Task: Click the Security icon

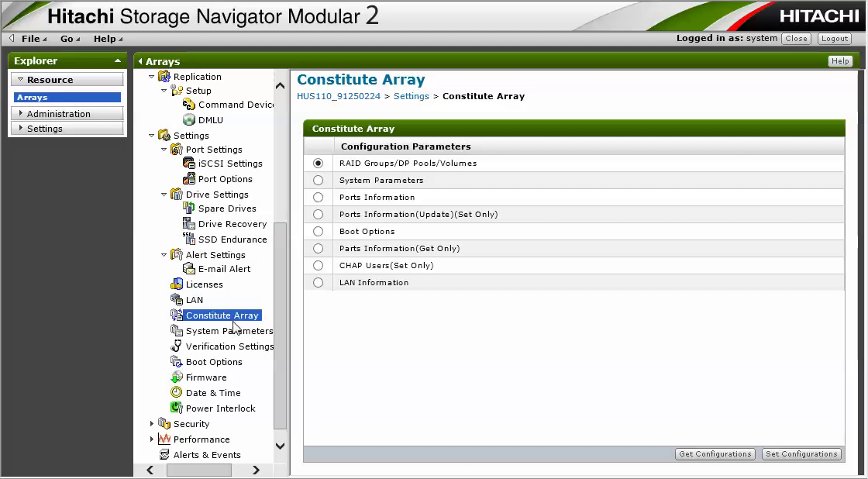Action: (x=164, y=424)
